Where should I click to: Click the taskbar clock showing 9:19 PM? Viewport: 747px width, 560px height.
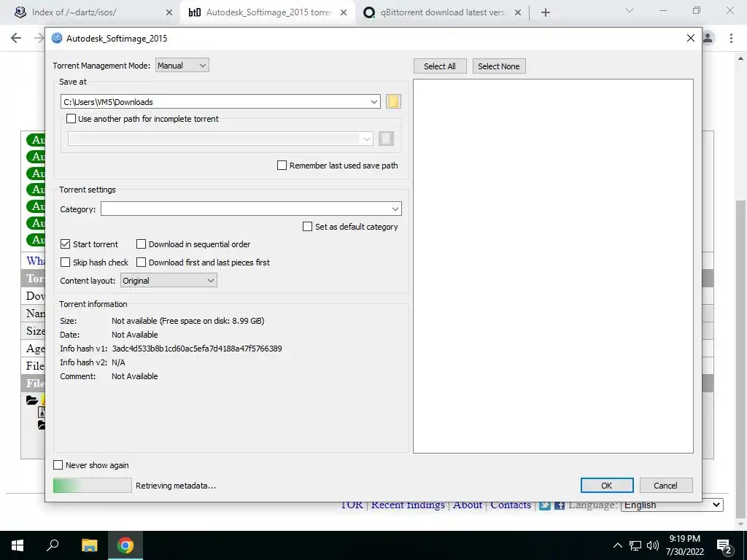[x=684, y=545]
